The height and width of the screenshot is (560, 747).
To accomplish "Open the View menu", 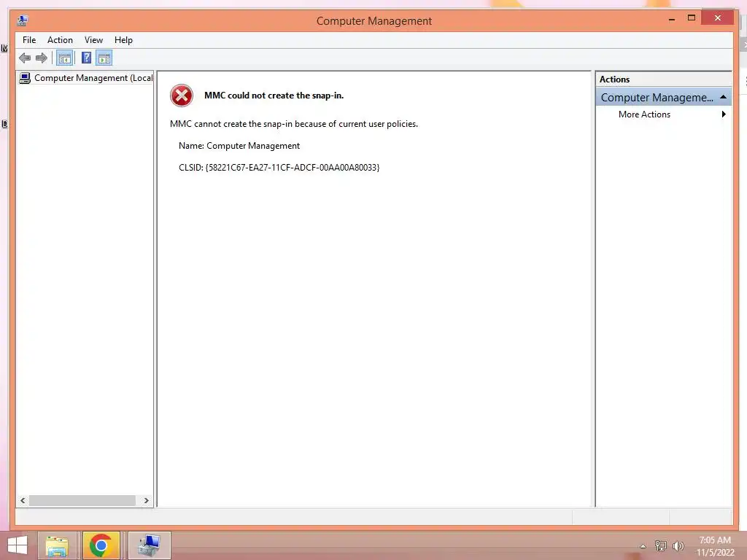I will tap(93, 40).
